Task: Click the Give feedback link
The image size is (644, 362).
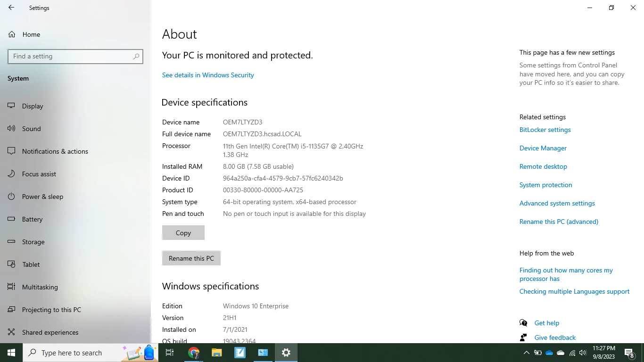Action: [555, 337]
